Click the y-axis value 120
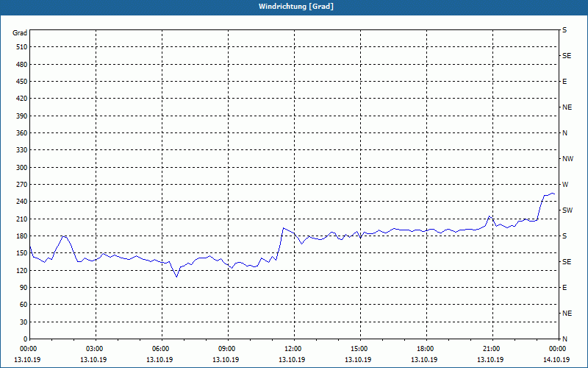 22,270
